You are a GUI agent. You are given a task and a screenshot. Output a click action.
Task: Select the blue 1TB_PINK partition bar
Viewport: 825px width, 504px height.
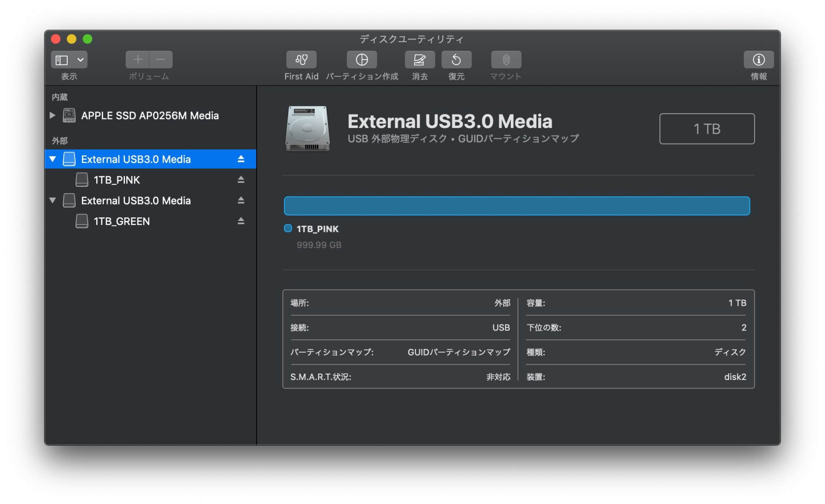(x=517, y=205)
